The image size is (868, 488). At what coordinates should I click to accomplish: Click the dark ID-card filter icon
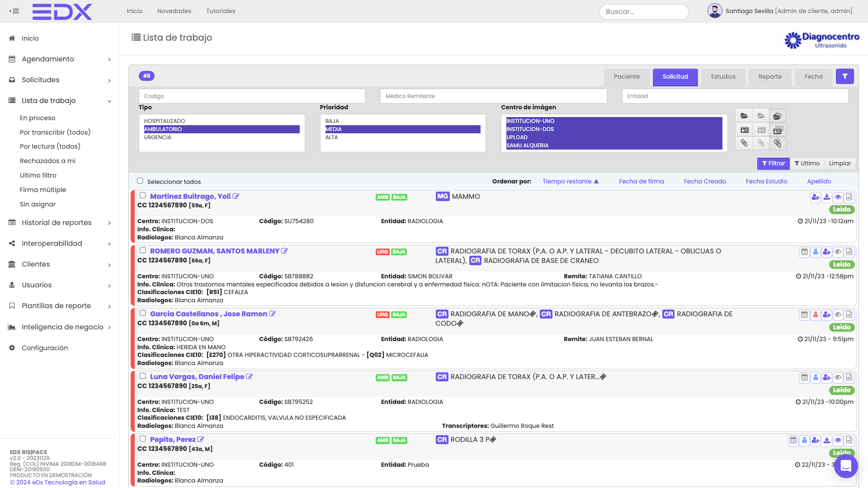[x=744, y=130]
